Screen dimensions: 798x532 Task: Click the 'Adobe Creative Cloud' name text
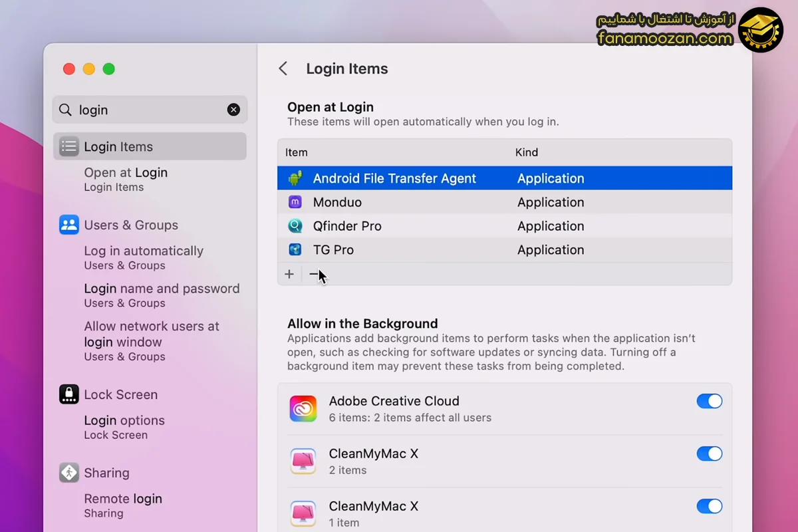pyautogui.click(x=394, y=401)
